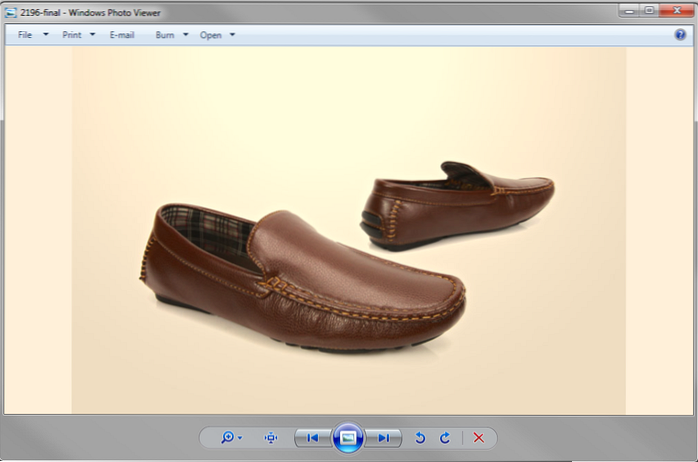Maximize the Photo Viewer window
The height and width of the screenshot is (462, 698).
coord(648,10)
